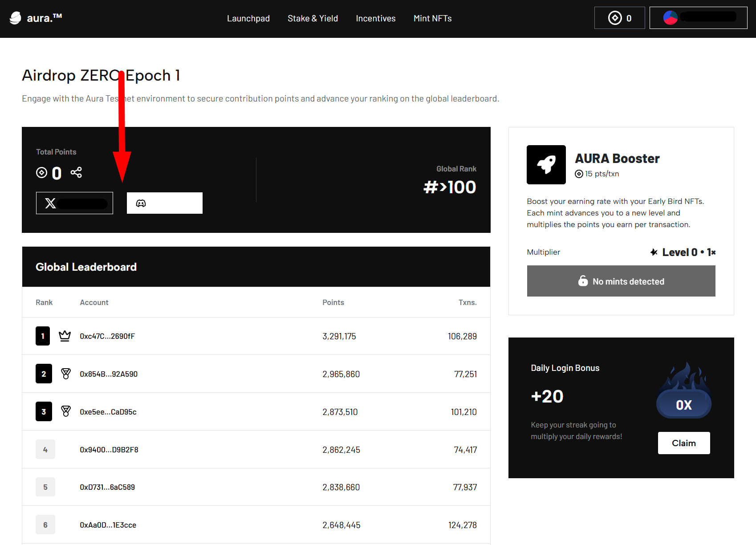This screenshot has height=545, width=756.
Task: Click the Points column header
Action: pos(333,302)
